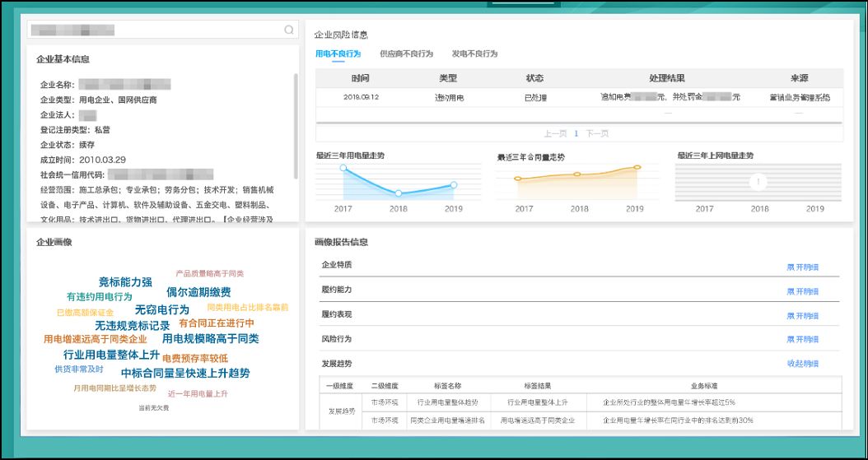The image size is (868, 460).
Task: Collapse details for 发展趋势
Action: point(802,364)
